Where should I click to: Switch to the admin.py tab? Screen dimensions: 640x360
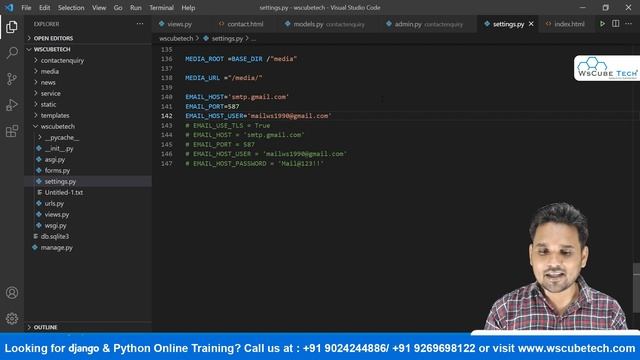point(427,24)
